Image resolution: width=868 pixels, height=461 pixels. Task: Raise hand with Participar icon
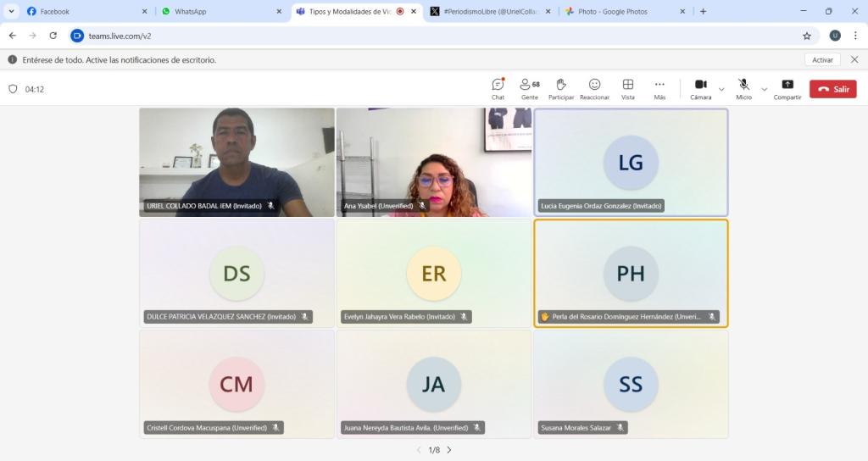pos(561,85)
